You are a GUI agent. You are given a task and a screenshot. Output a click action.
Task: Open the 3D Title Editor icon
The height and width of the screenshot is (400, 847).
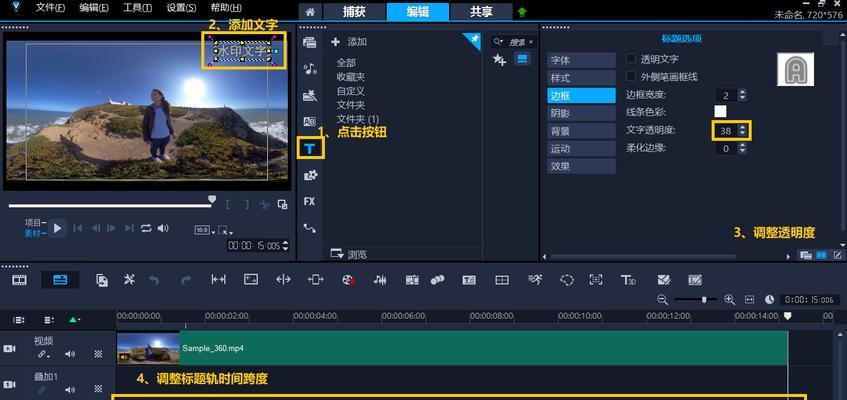[628, 280]
